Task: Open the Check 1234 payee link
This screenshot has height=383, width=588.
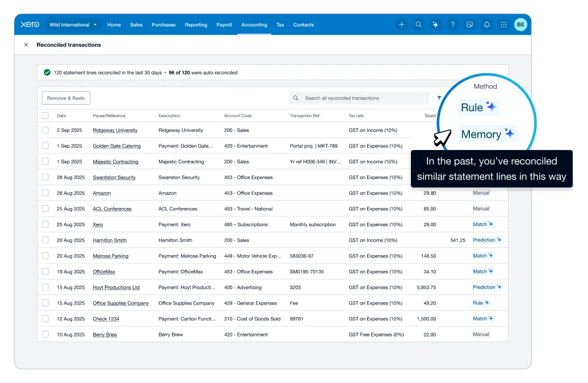Action: coord(106,319)
